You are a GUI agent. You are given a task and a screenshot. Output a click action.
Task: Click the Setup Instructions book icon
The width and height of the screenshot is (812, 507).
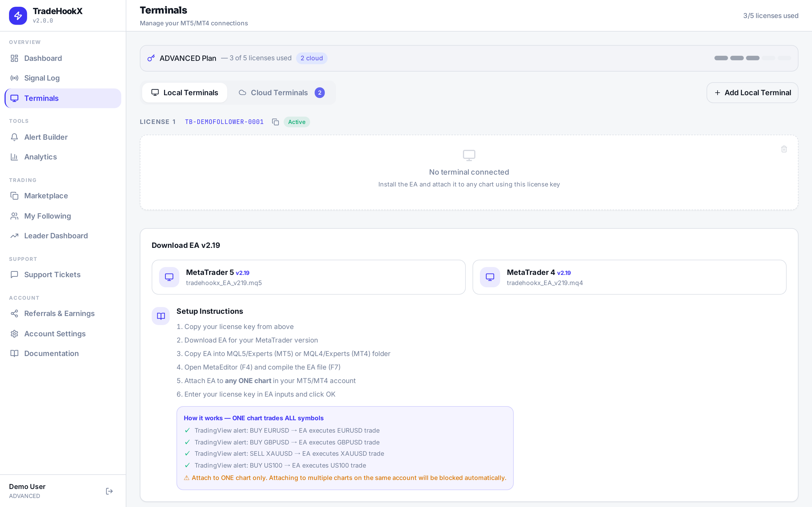tap(161, 316)
